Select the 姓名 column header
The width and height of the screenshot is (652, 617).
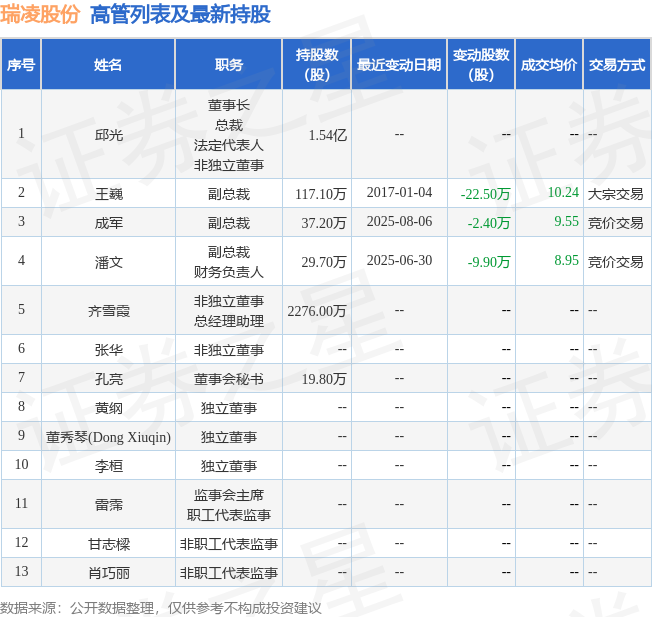[108, 64]
